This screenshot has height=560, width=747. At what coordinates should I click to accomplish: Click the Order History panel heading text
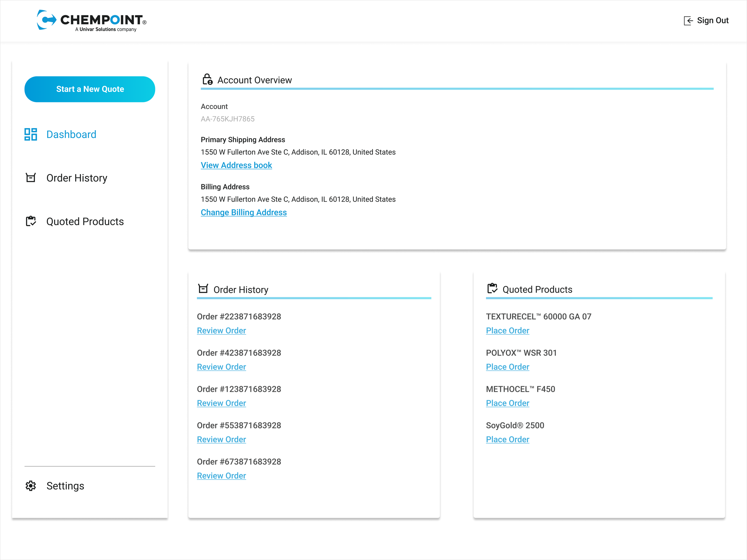click(241, 290)
